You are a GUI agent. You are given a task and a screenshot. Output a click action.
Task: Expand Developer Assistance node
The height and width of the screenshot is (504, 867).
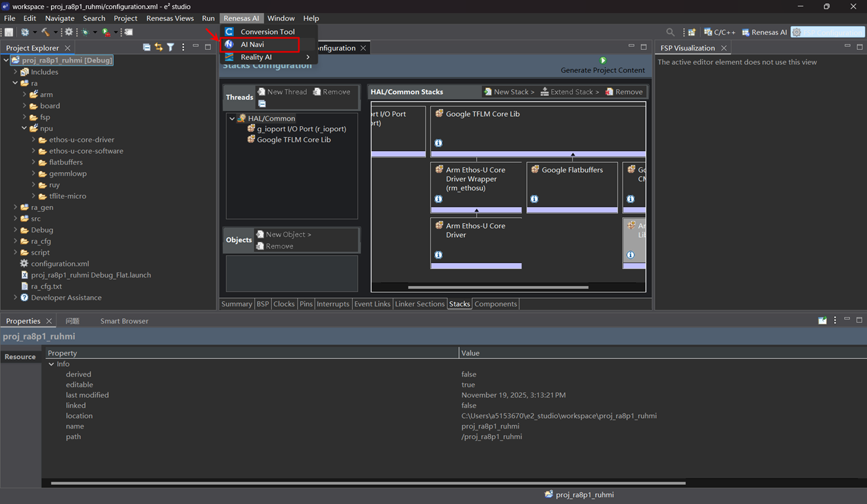[x=15, y=297]
